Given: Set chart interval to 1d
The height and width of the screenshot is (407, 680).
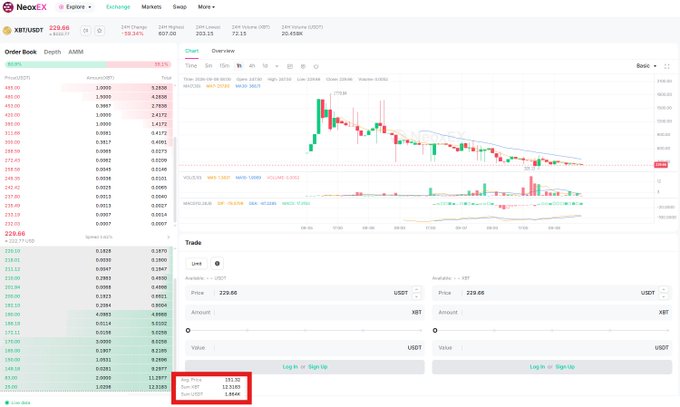Looking at the screenshot, I should coord(265,66).
